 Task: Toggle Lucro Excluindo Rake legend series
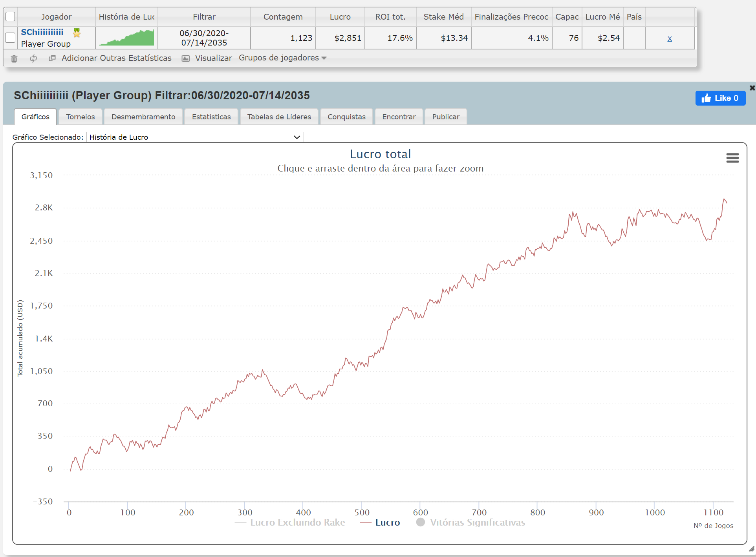click(290, 522)
